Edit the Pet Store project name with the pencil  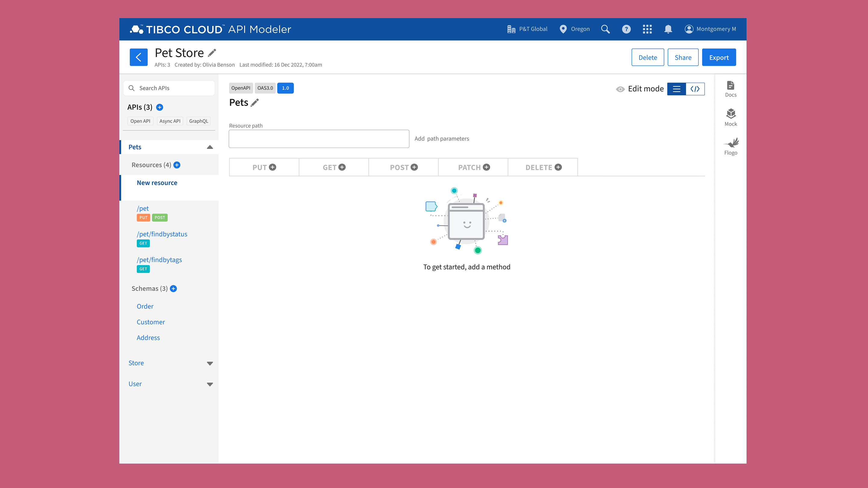212,53
